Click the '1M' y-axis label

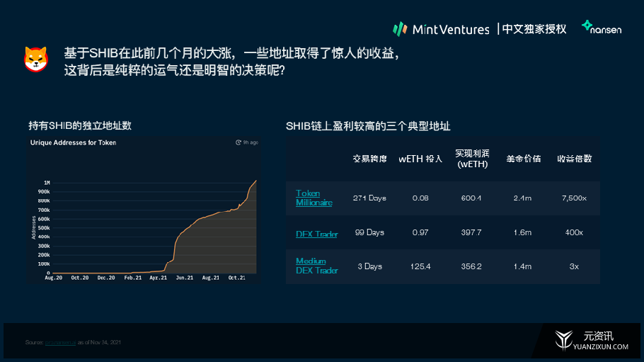47,183
